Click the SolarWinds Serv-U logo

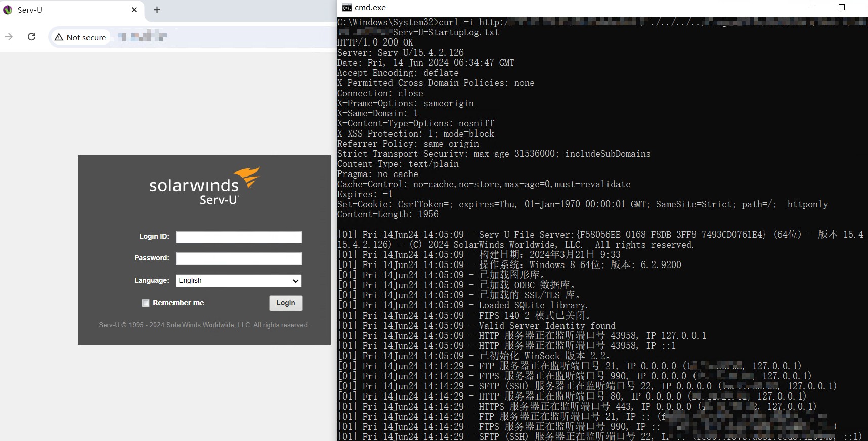tap(204, 186)
